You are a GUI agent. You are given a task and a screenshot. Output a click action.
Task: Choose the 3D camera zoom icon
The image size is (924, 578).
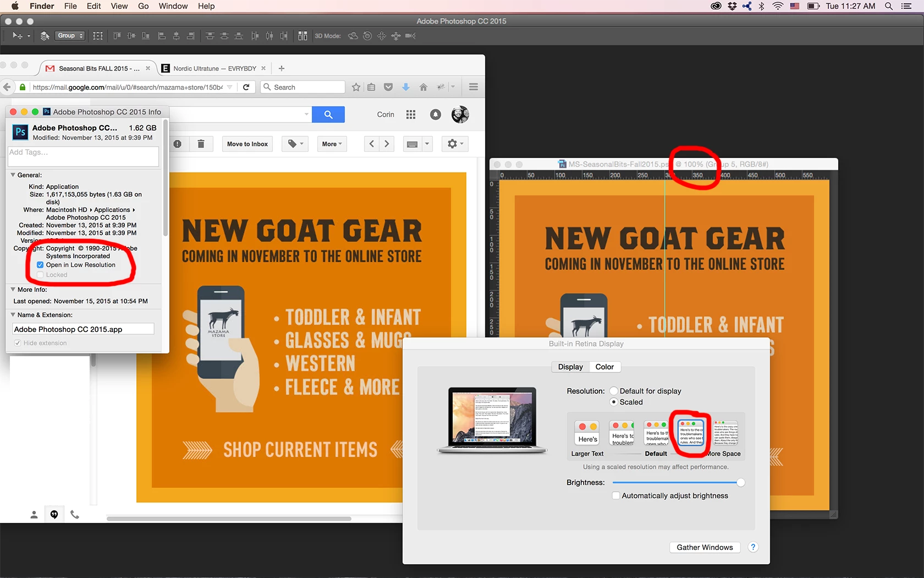click(x=410, y=36)
